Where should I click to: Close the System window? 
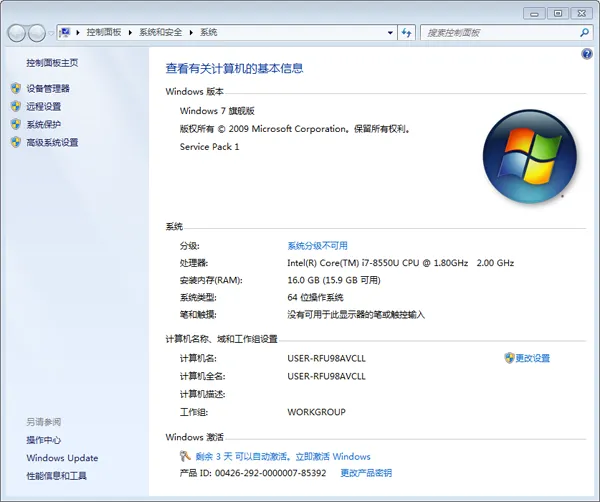coord(582,14)
